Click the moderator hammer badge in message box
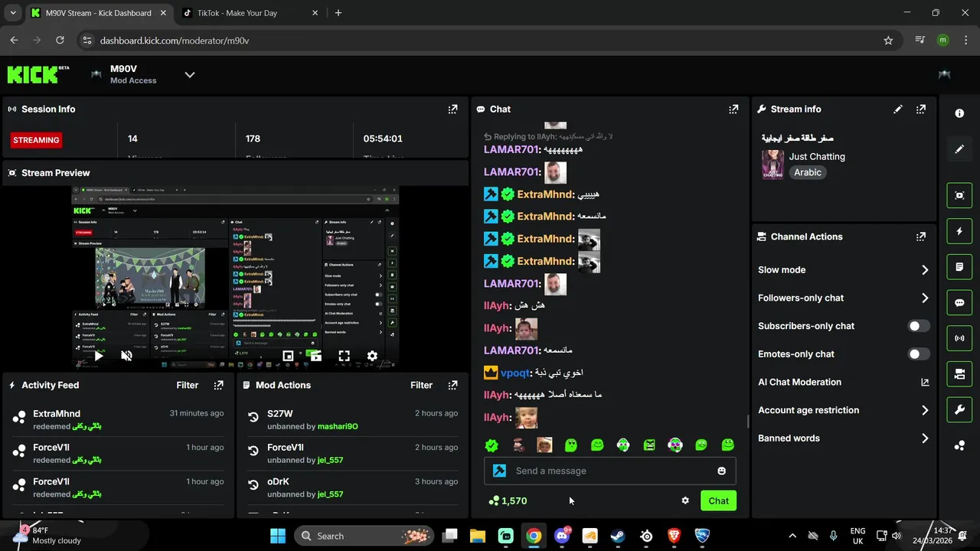Screen dimensions: 980x551 (x=500, y=471)
